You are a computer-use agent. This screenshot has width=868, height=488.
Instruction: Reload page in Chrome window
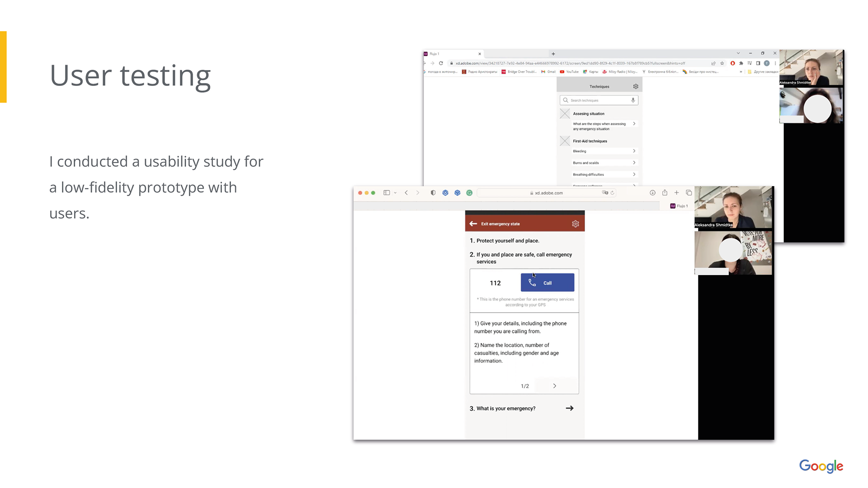(x=441, y=63)
